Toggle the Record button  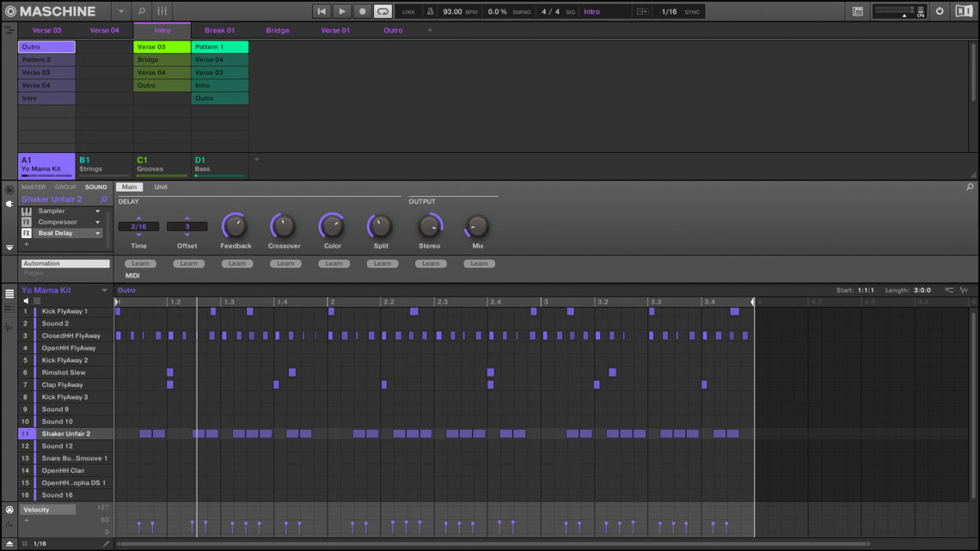point(362,11)
